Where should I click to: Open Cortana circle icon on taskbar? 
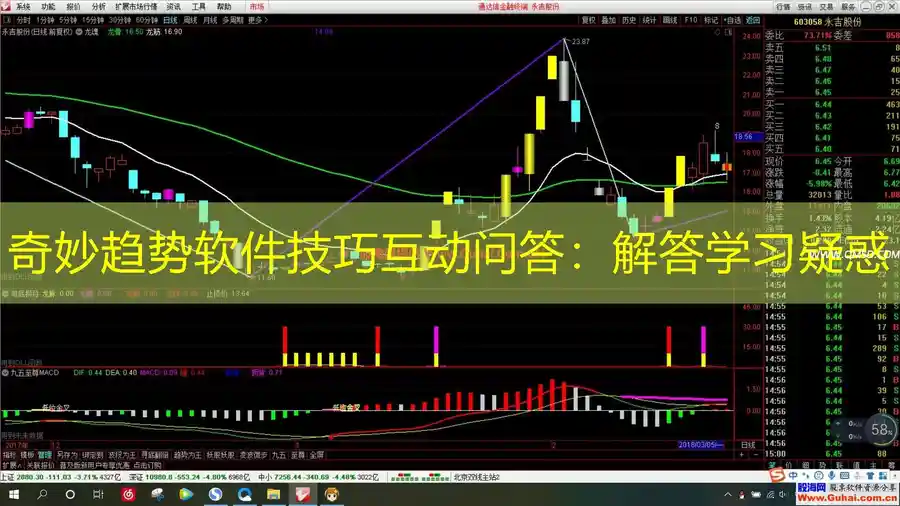[70, 494]
